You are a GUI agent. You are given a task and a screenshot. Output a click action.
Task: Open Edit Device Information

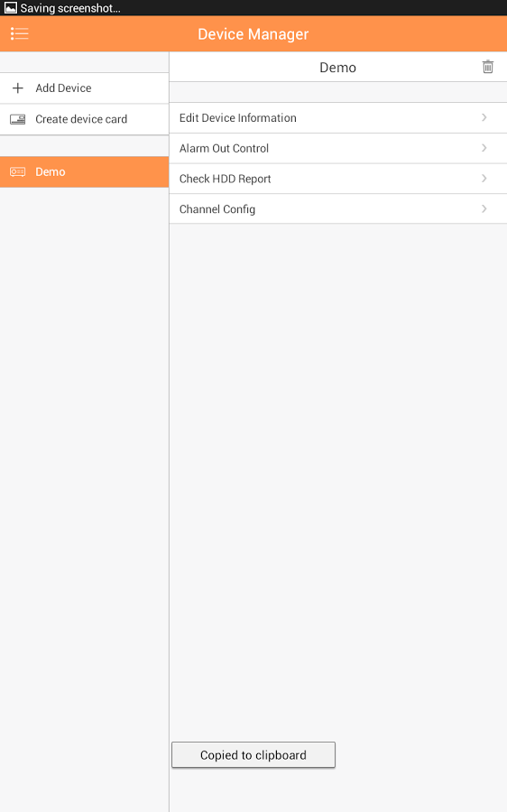(x=338, y=118)
